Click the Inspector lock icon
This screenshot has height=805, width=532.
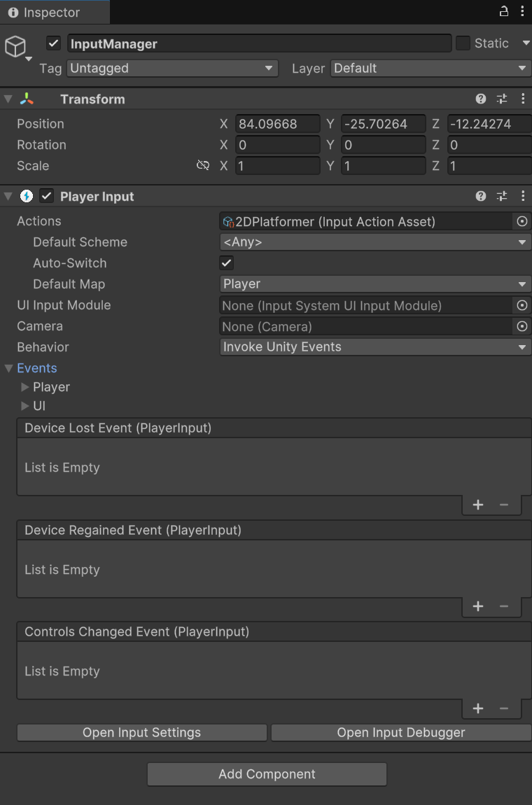(x=503, y=11)
